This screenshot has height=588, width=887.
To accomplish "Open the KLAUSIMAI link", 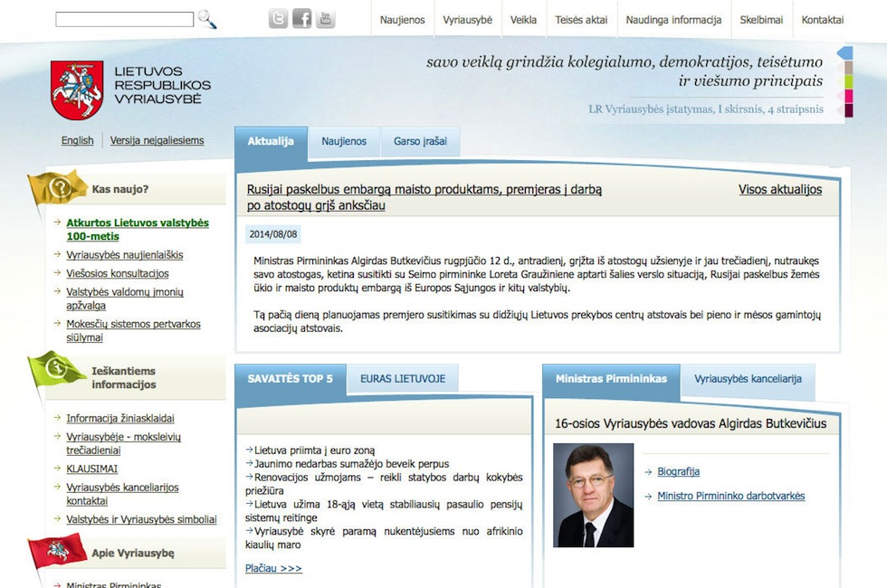I will point(91,469).
